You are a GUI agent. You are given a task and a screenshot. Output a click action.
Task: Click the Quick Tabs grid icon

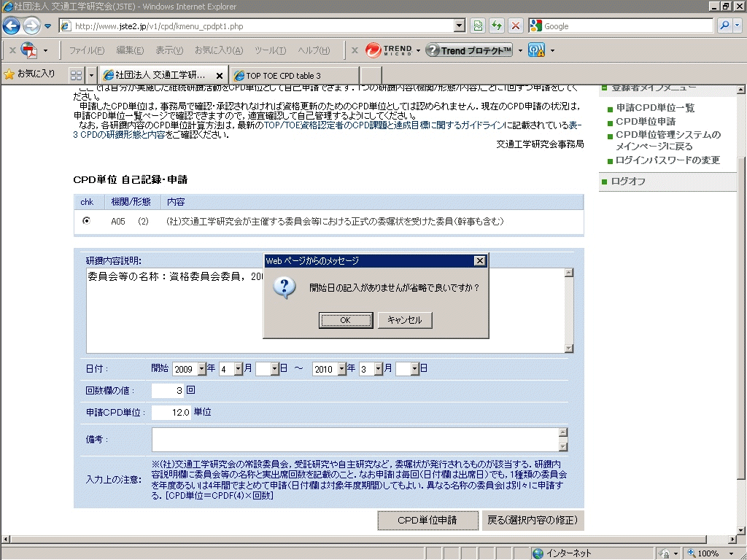click(76, 75)
